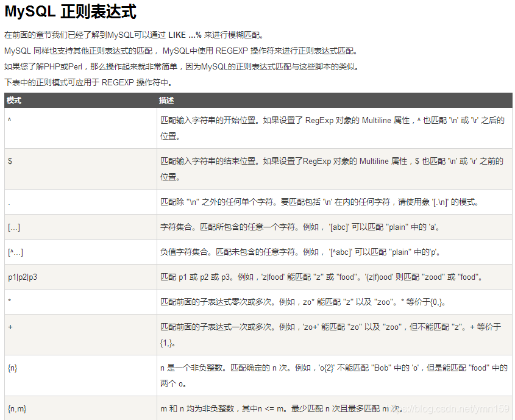The height and width of the screenshot is (420, 515).
Task: Select the "^" cell in the 模式 column
Action: pos(81,128)
